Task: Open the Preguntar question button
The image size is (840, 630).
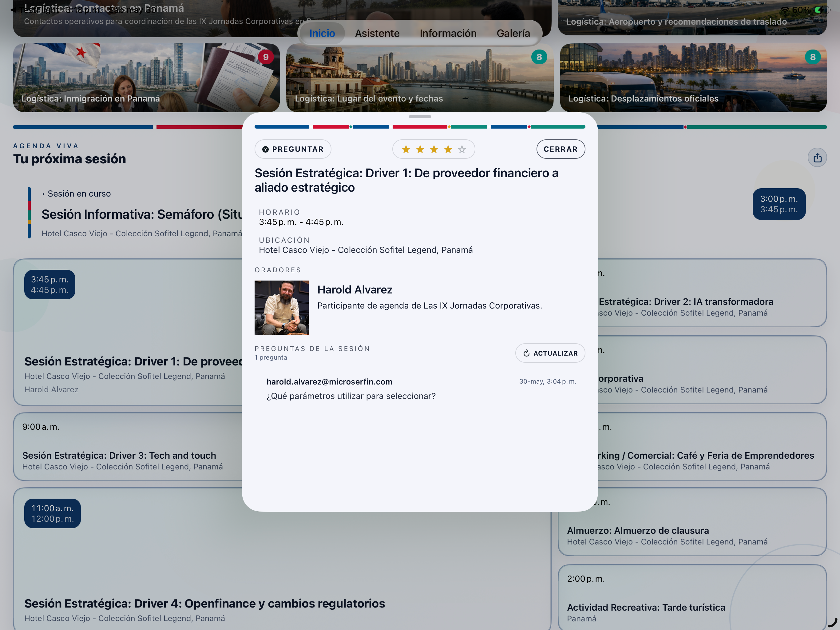Action: (x=293, y=149)
